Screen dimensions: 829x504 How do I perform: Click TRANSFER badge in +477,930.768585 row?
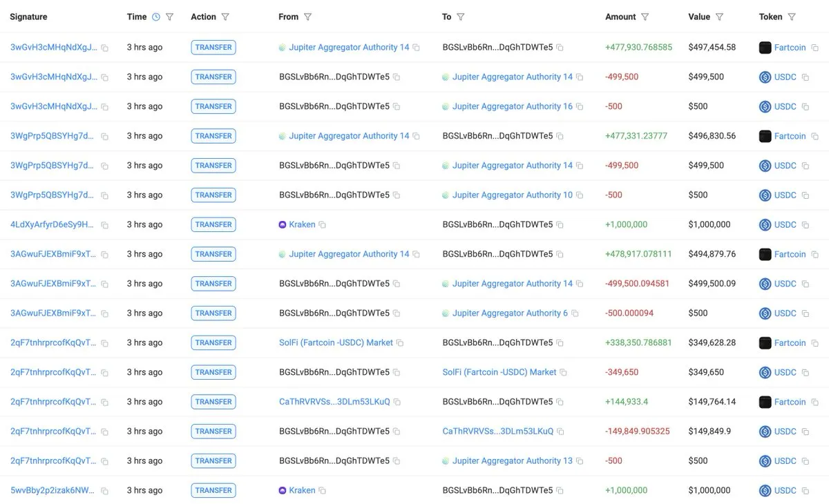(213, 48)
